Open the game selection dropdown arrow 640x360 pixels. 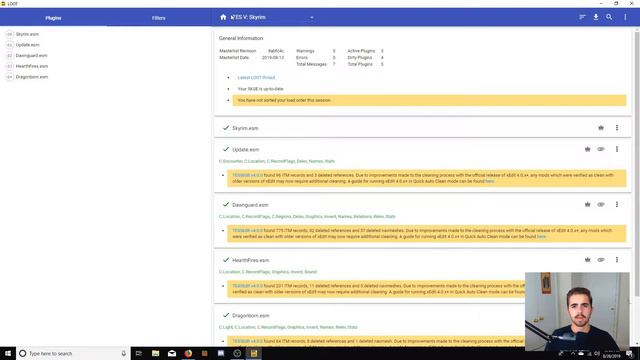312,18
